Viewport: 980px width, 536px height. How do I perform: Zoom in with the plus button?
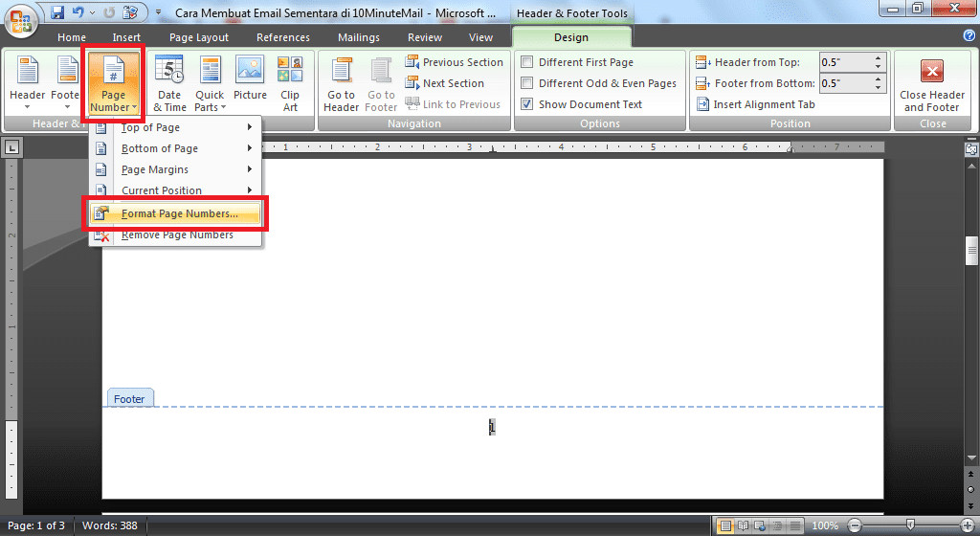point(967,526)
